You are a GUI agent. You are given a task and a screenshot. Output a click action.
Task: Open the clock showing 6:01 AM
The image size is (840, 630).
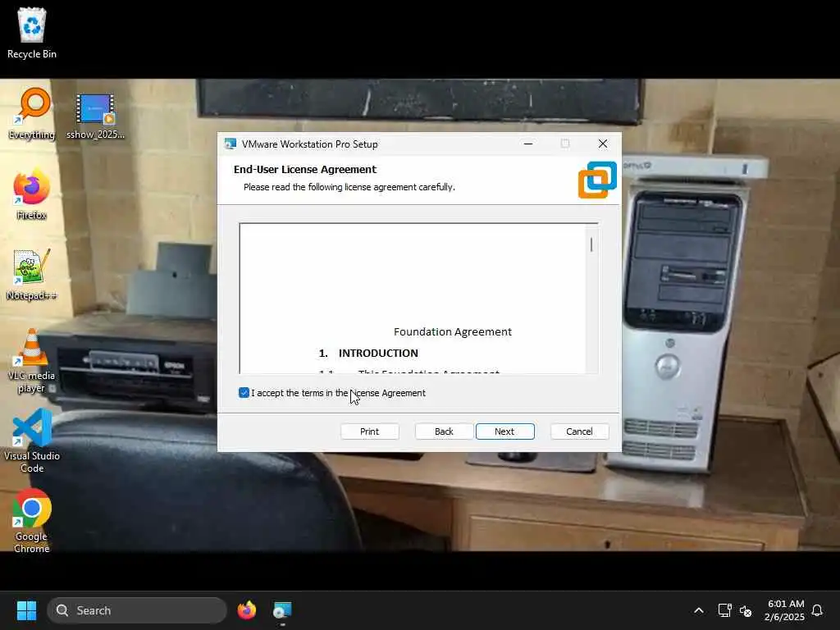click(784, 610)
